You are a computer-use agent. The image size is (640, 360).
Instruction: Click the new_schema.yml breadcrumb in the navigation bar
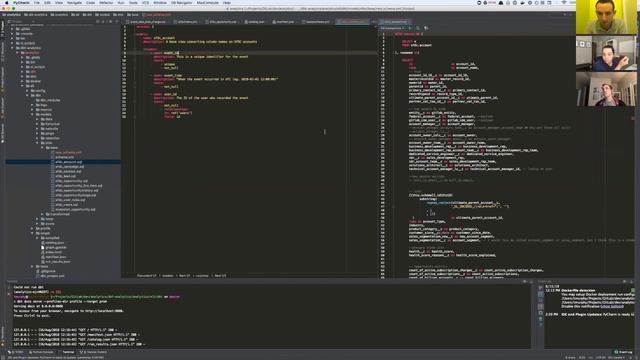pos(158,15)
